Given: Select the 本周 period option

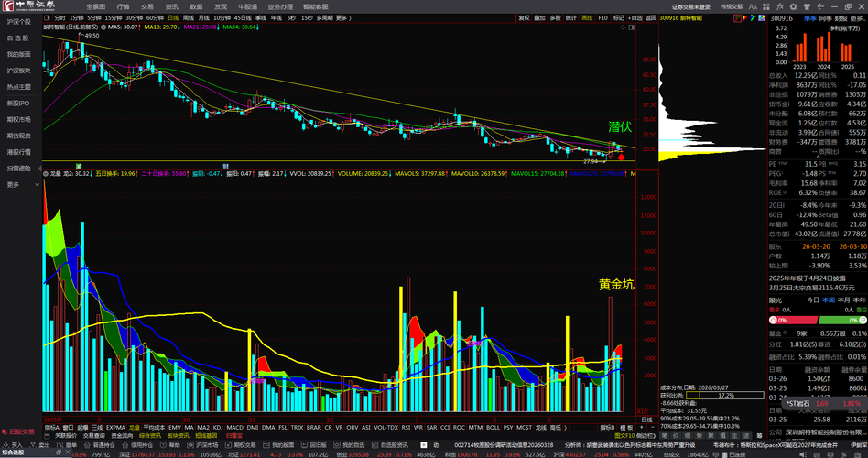Looking at the screenshot, I should tap(828, 300).
